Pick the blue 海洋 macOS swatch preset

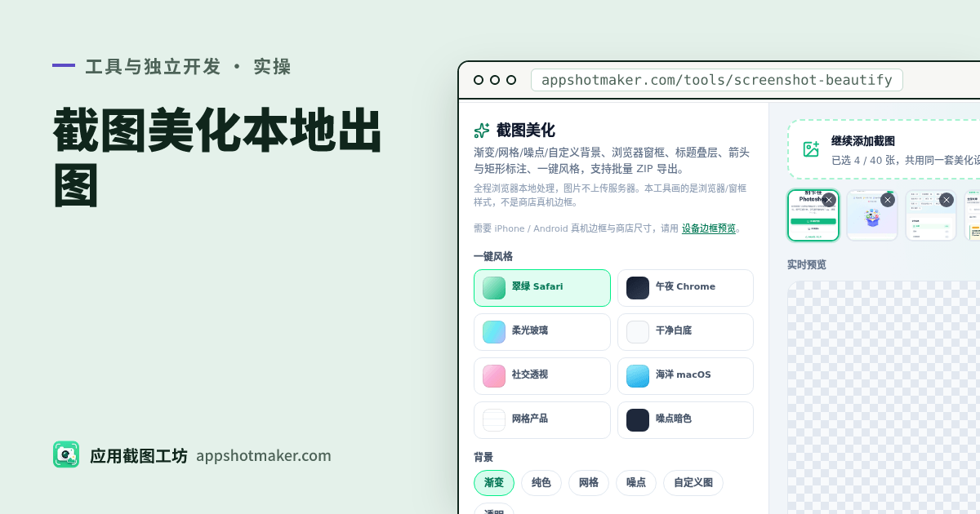(x=638, y=376)
